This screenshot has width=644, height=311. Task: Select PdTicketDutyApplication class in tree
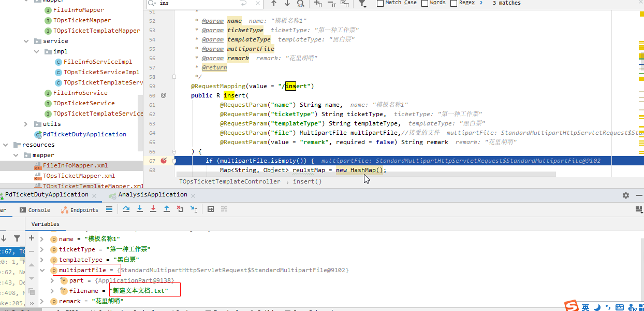(x=84, y=134)
